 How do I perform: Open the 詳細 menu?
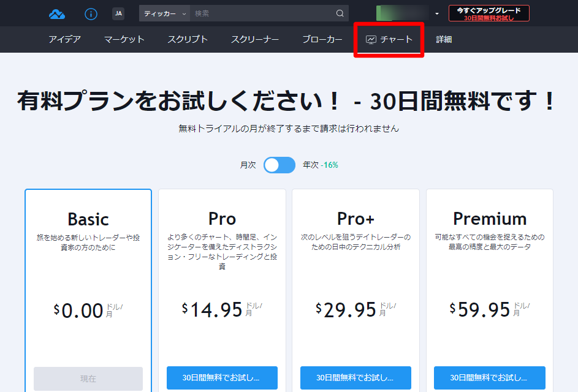coord(444,39)
